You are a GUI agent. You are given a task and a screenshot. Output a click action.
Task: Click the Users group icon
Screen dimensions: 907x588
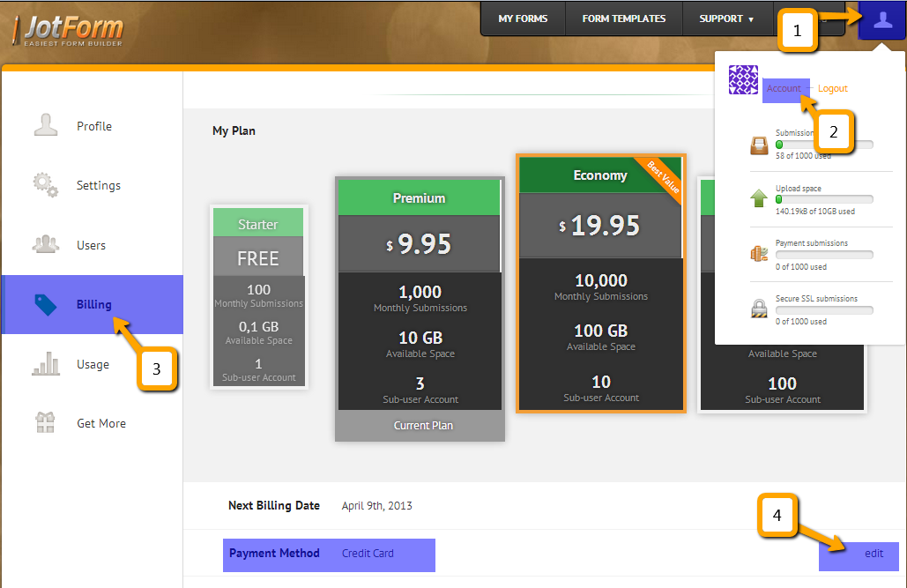coord(46,245)
